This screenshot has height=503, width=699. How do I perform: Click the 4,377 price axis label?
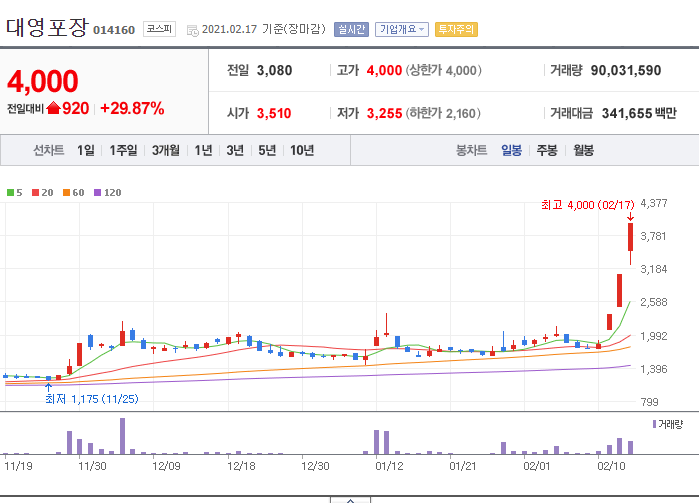(654, 203)
